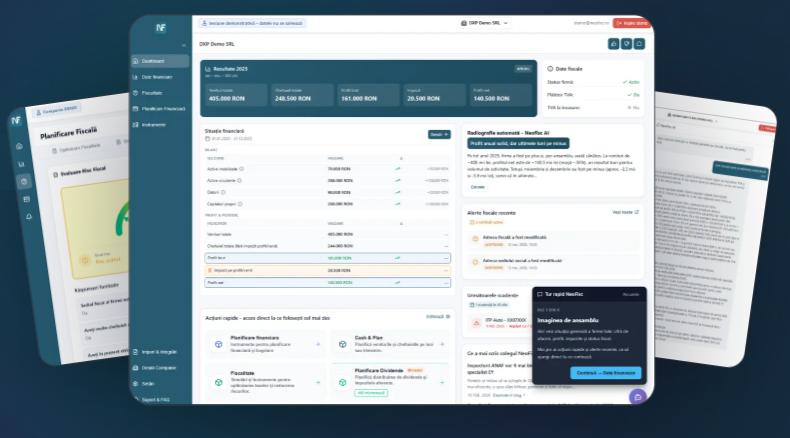Open the Dashboard sidebar item
The image size is (790, 438).
pyautogui.click(x=160, y=61)
